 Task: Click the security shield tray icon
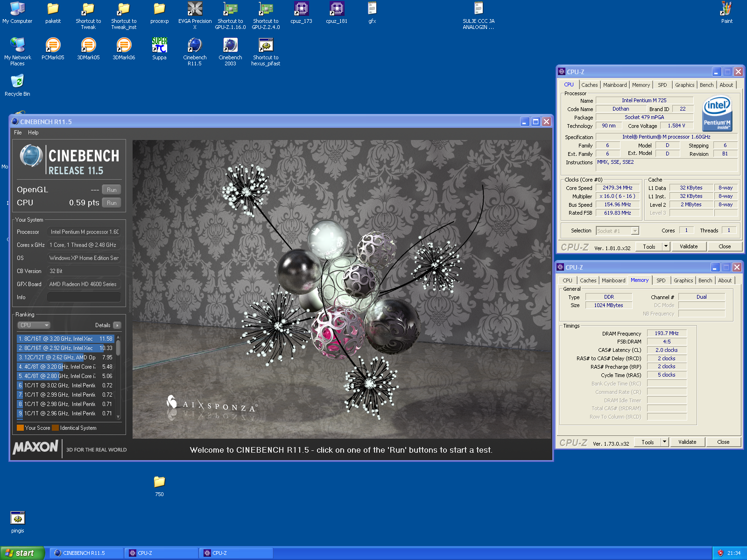720,553
